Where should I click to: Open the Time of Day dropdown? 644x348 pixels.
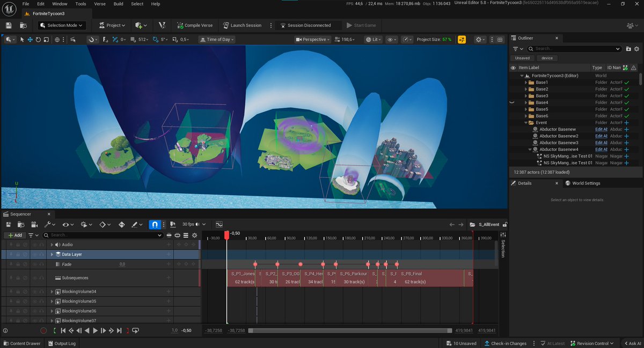click(217, 39)
